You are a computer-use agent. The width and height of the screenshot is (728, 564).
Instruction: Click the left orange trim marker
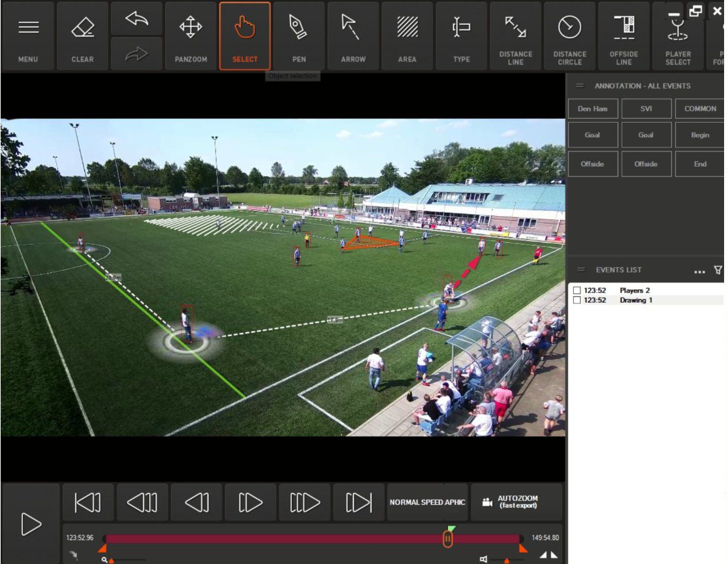pyautogui.click(x=103, y=549)
